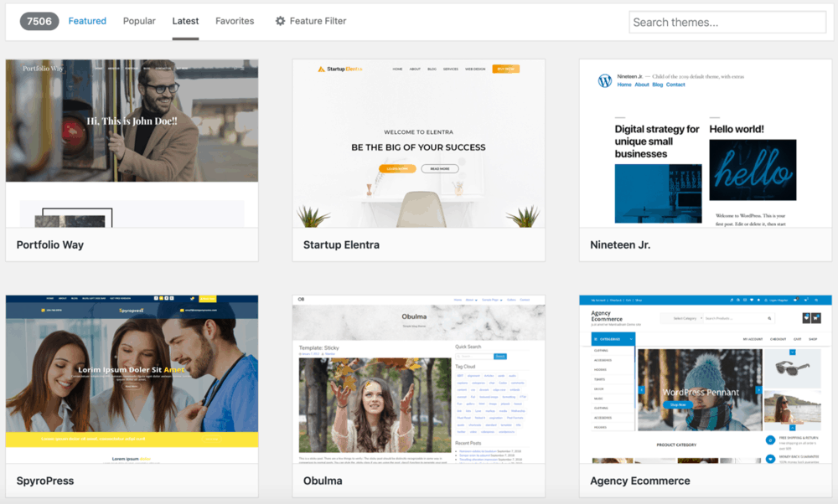Click the envelope icon in Agency Ecommerce top bar
This screenshot has height=504, width=838.
coord(745,301)
